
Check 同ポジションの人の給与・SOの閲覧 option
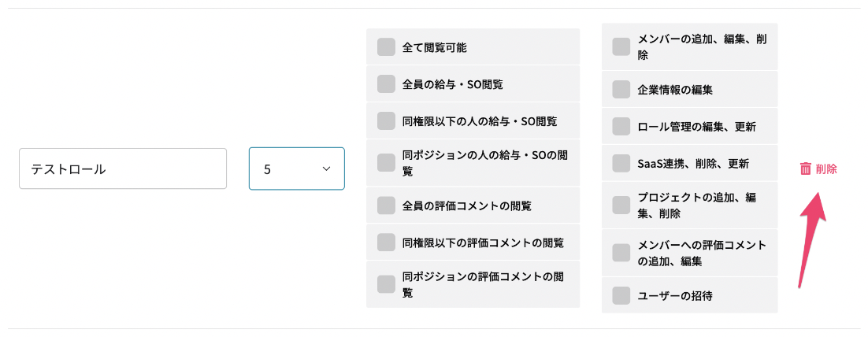tap(386, 163)
